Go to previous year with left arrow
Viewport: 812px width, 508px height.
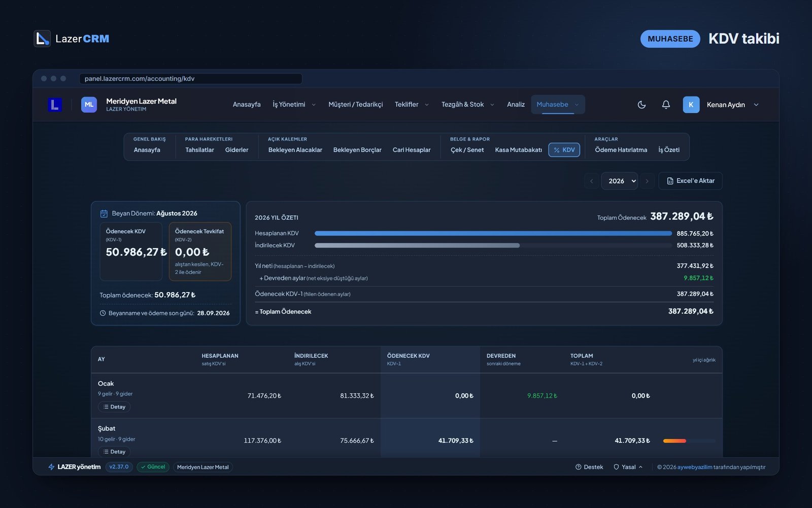[x=591, y=181]
